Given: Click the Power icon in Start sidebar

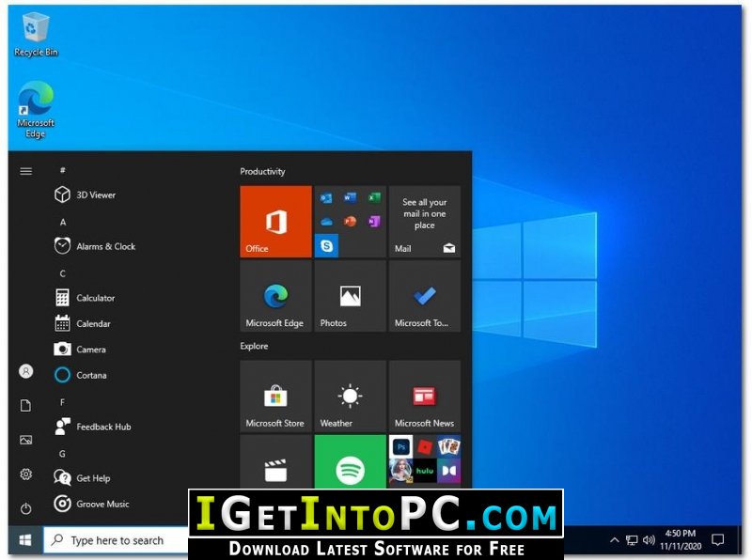Looking at the screenshot, I should (25, 508).
